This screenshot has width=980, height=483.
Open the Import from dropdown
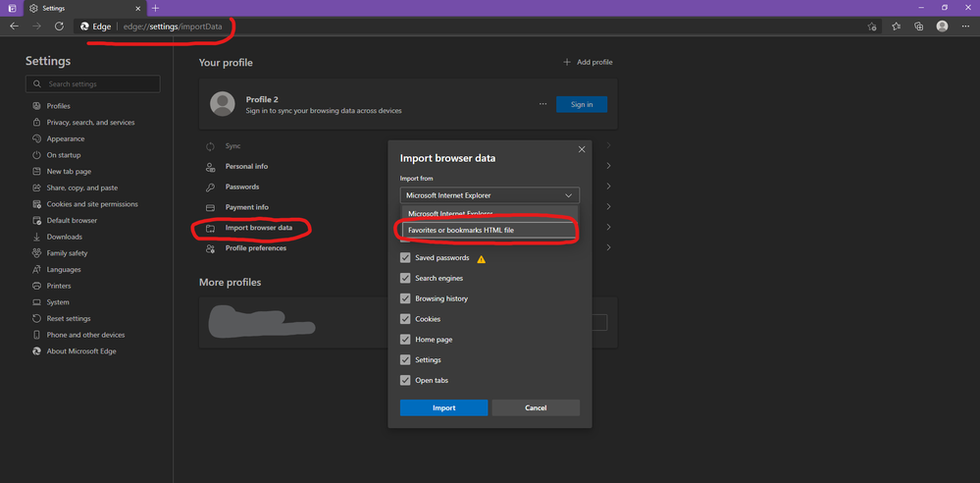490,195
